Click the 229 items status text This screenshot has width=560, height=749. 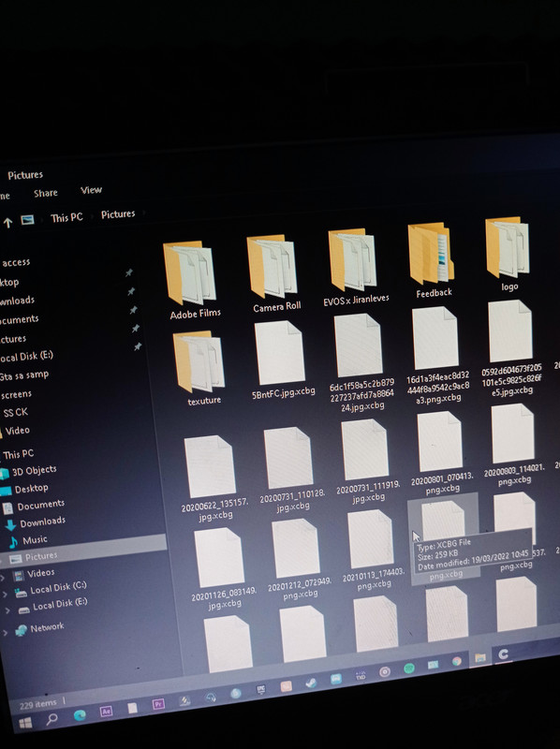[37, 704]
